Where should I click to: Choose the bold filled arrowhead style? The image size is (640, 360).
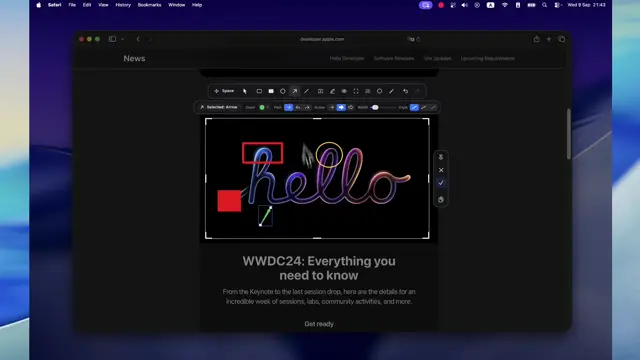pyautogui.click(x=341, y=107)
